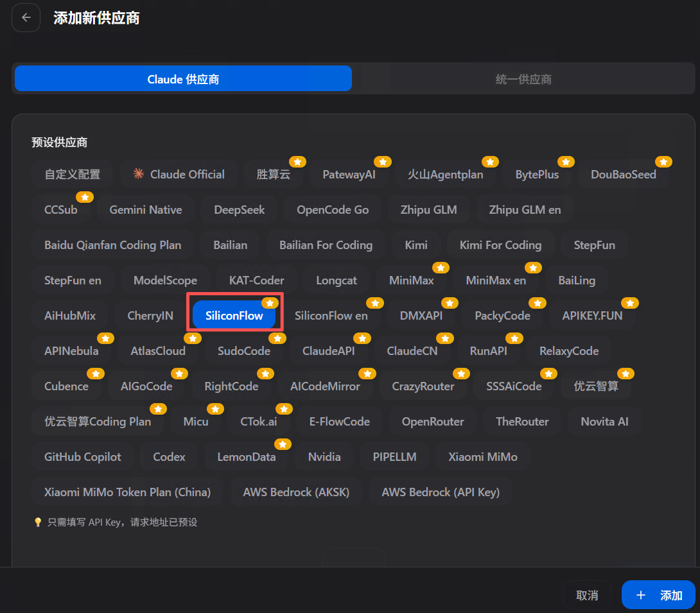700x613 pixels.
Task: Select the DouBaoSeed provider
Action: 623,174
